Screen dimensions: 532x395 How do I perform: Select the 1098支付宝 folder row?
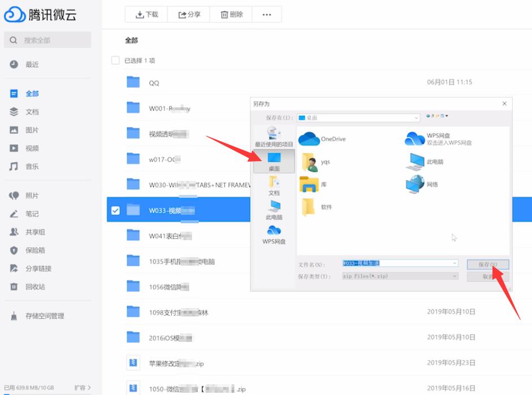(319, 312)
